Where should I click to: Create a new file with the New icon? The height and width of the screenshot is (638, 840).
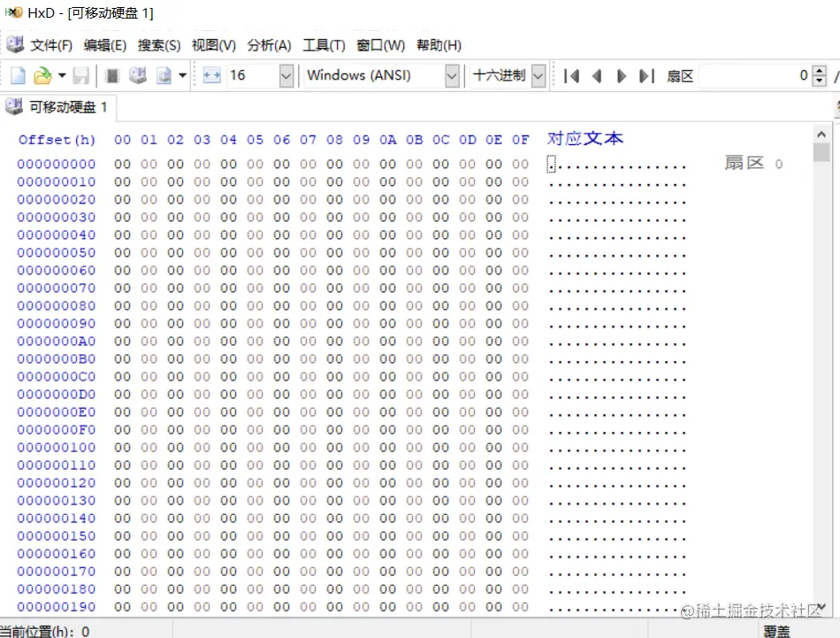(x=18, y=75)
